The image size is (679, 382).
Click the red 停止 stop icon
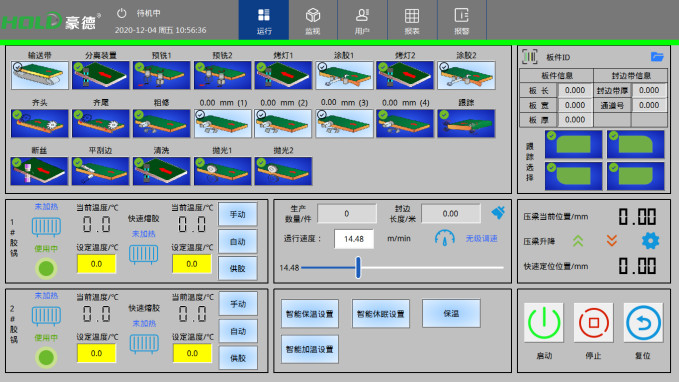(593, 323)
